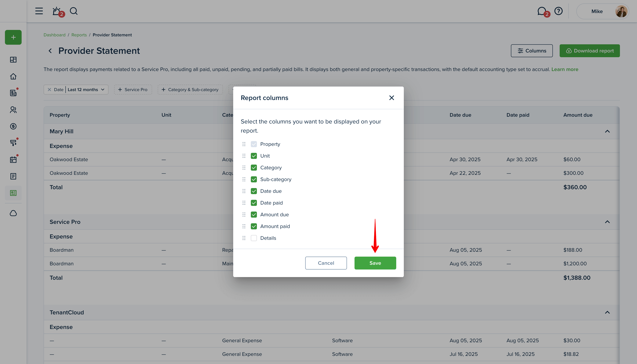Click Mike's profile avatar
This screenshot has height=364, width=637.
621,11
